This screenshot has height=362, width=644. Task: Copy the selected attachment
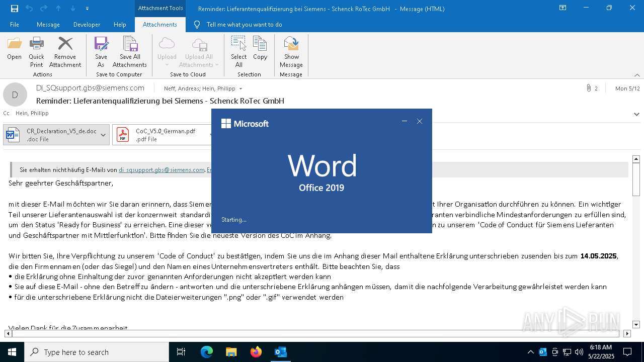click(x=260, y=48)
